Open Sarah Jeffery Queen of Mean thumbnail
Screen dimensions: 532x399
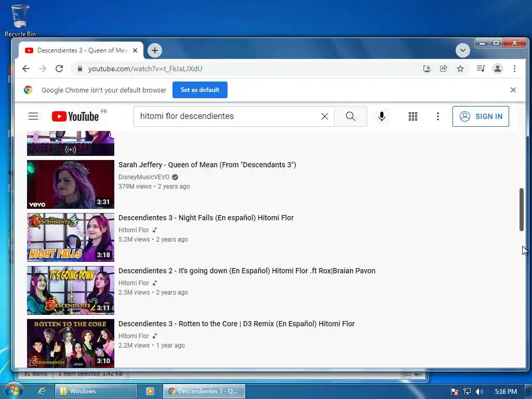(x=71, y=184)
